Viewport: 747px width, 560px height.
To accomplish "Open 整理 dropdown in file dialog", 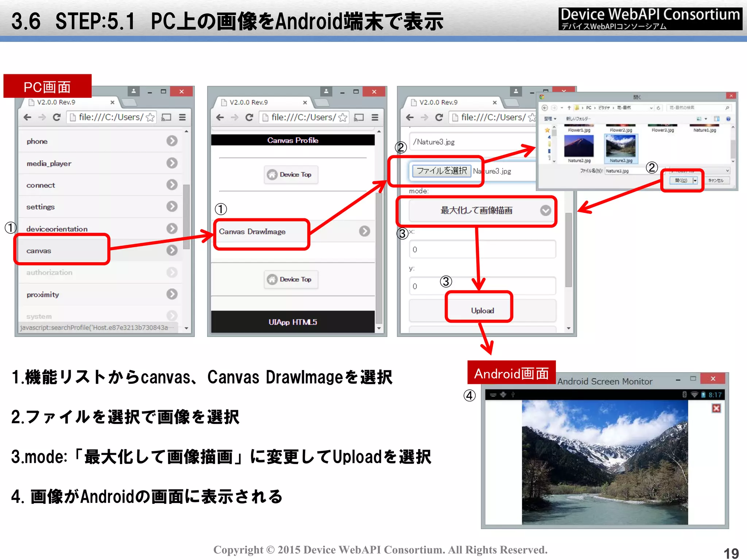I will 550,119.
